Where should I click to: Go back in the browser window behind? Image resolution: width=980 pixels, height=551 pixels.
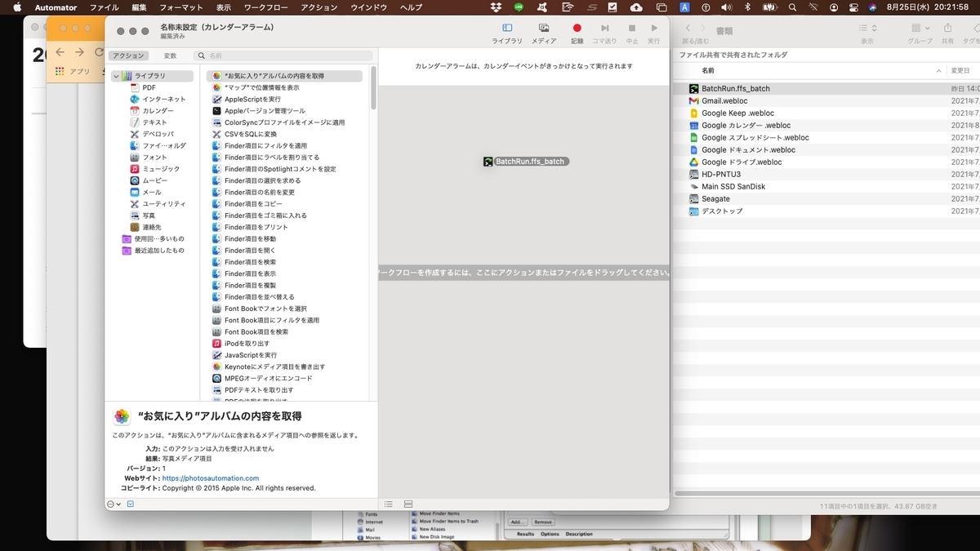coord(60,51)
